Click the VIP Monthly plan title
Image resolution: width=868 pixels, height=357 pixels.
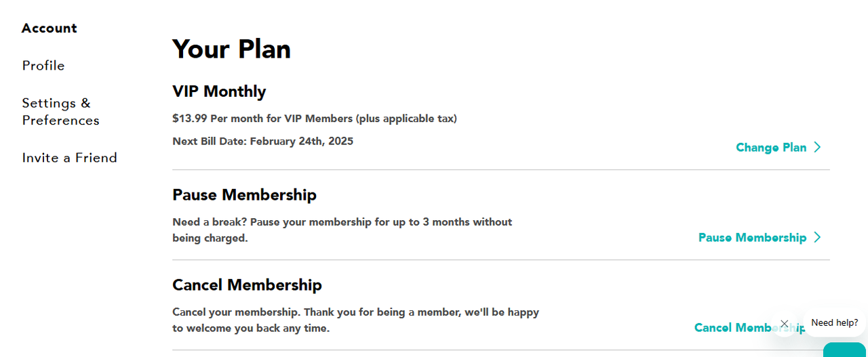219,91
